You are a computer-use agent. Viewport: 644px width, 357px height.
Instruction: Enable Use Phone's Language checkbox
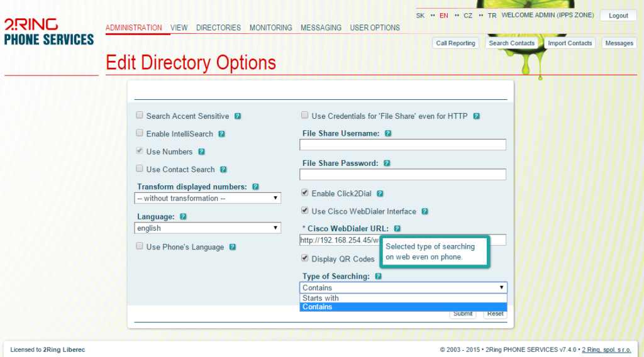point(140,246)
